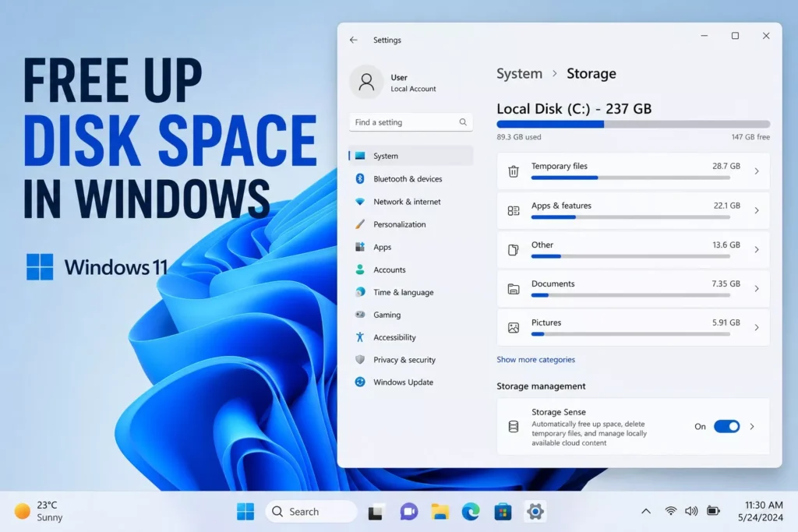Click the "147 GB free" text
This screenshot has width=798, height=532.
[750, 137]
